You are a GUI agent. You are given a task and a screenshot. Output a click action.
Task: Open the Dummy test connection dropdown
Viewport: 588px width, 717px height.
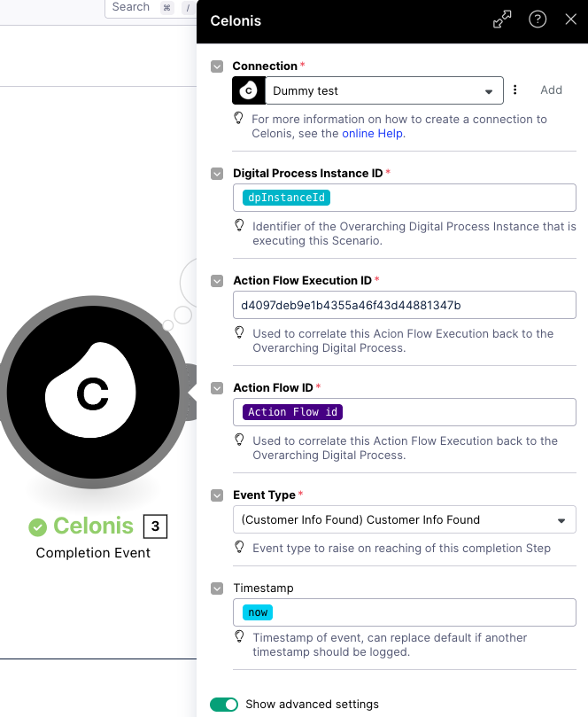pos(384,90)
